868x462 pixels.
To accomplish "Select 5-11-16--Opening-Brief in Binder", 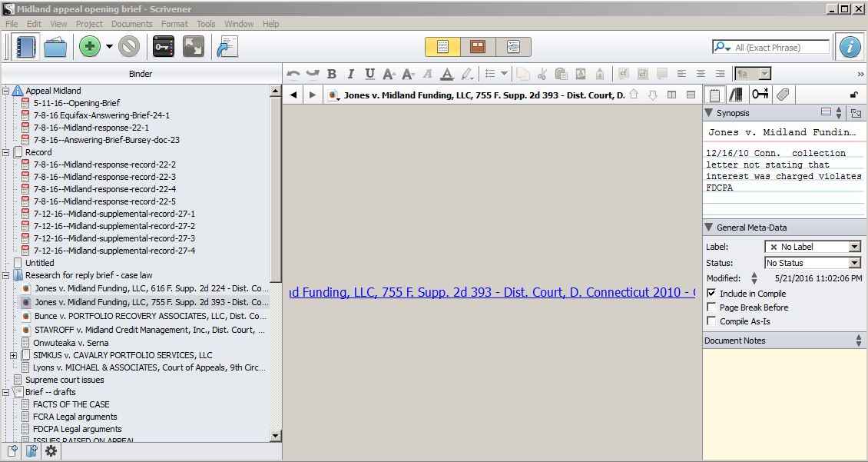I will [x=76, y=103].
